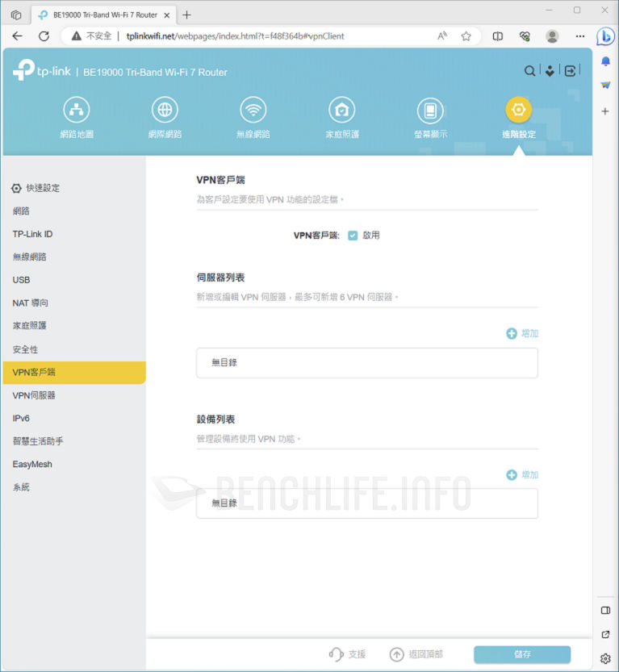Select 家庭照護 in the left sidebar

click(x=29, y=325)
